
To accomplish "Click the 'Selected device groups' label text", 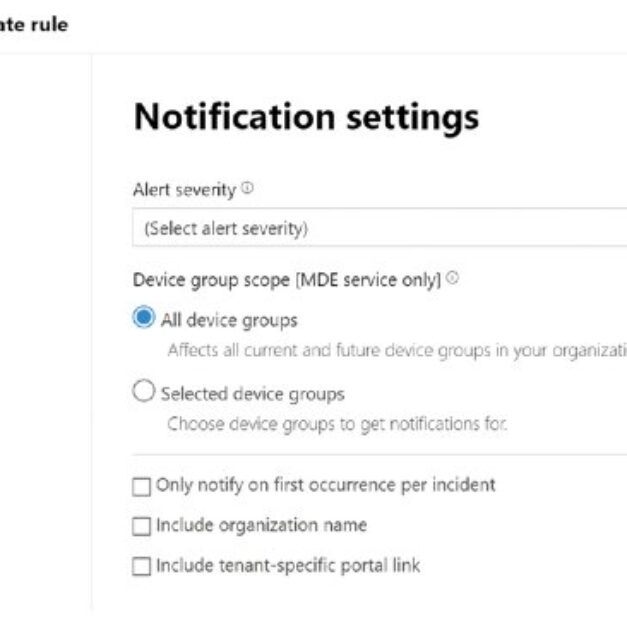I will [x=252, y=393].
